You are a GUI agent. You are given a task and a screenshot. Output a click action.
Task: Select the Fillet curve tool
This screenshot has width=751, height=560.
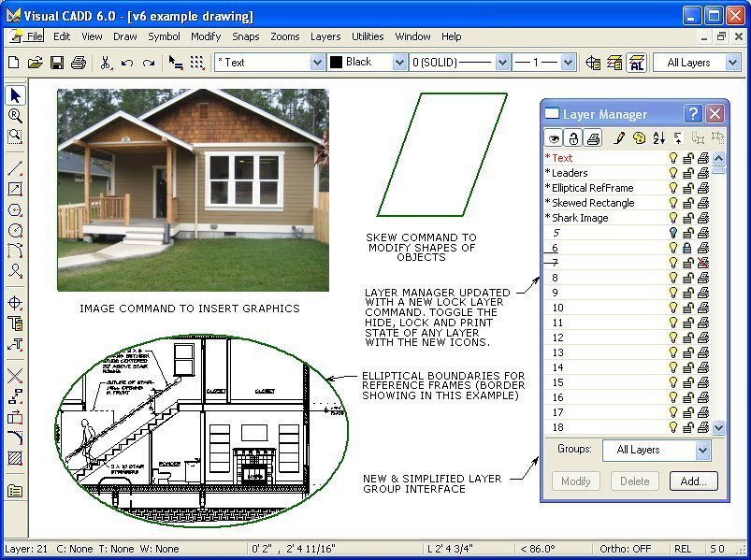15,438
